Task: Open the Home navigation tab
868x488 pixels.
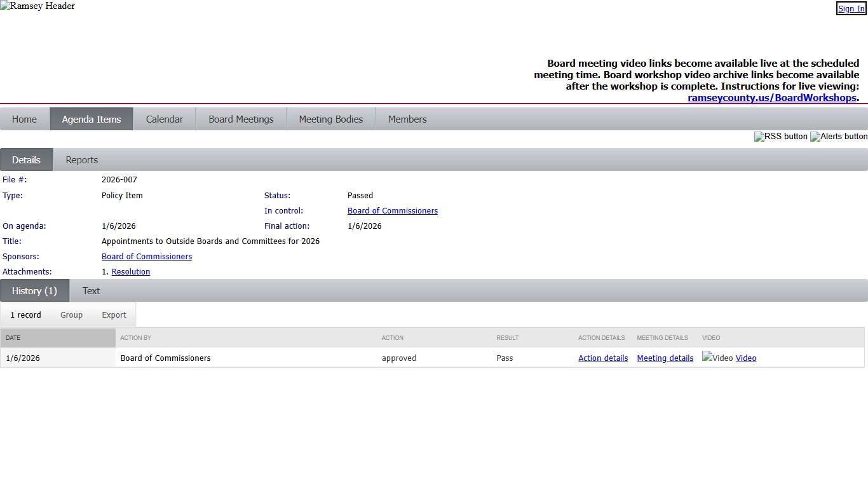Action: [x=25, y=119]
